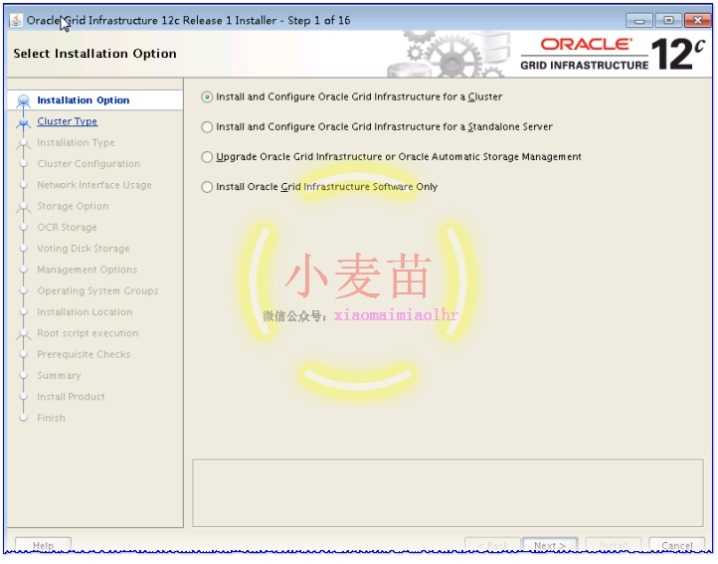Click the Oracle Grid Infrastructure 12c logo
The width and height of the screenshot is (718, 564).
613,54
